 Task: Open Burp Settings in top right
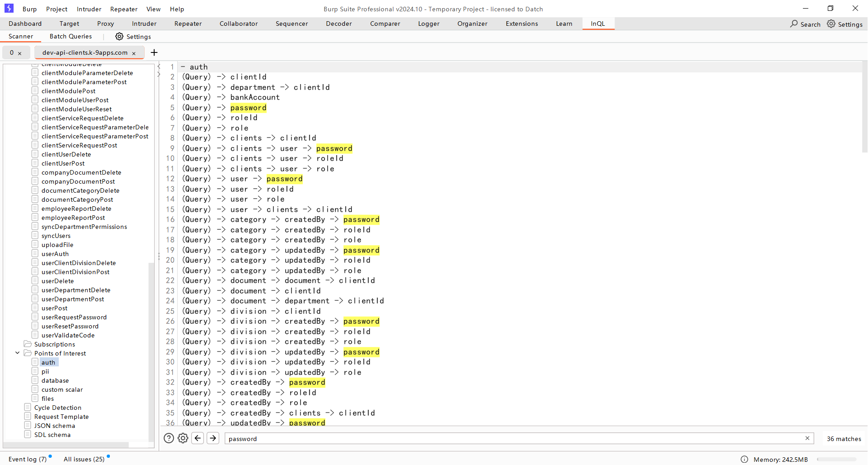pyautogui.click(x=844, y=24)
